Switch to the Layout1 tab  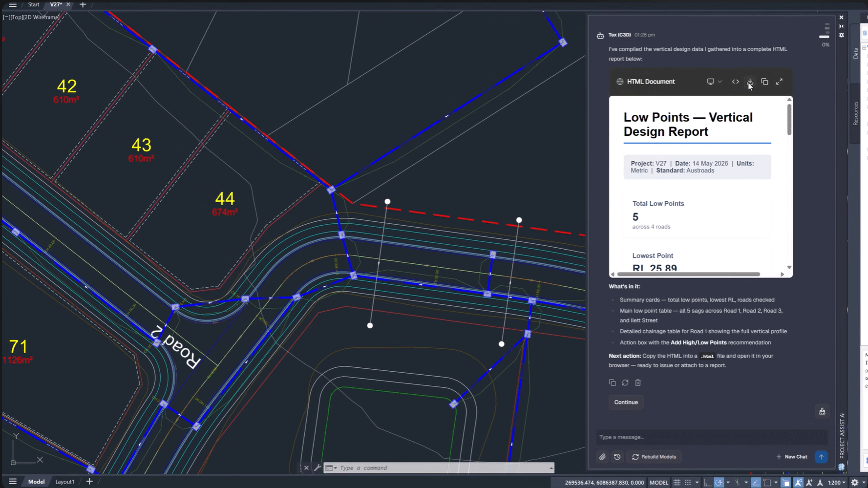point(64,482)
